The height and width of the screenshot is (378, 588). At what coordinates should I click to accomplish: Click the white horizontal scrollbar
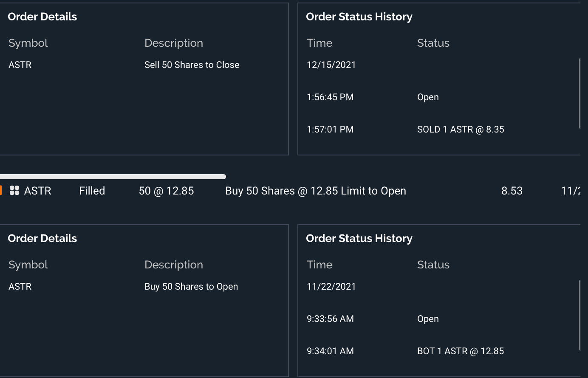[113, 177]
